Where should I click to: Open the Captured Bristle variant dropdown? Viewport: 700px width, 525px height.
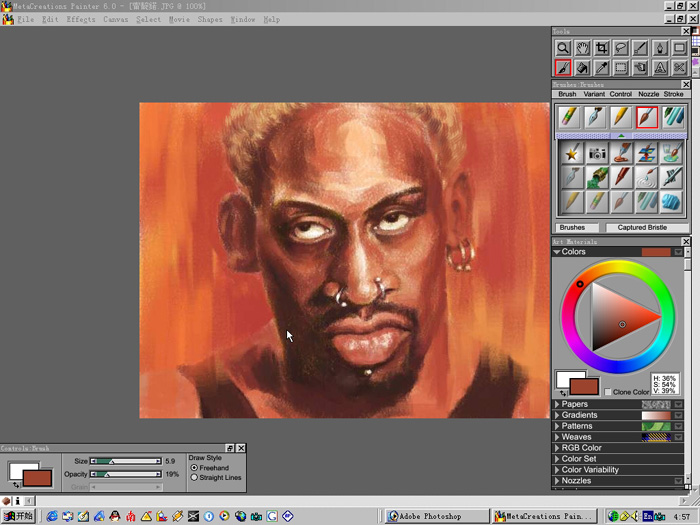[646, 228]
